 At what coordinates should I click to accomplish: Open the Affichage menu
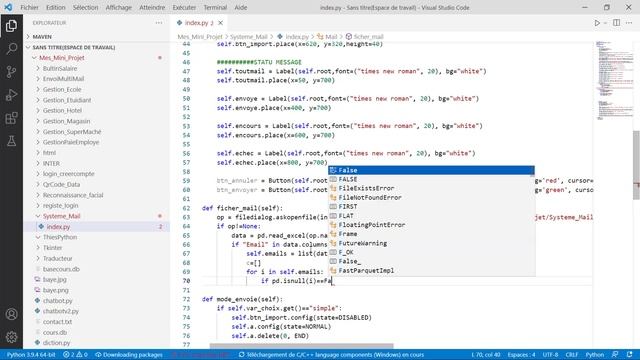pyautogui.click(x=118, y=7)
